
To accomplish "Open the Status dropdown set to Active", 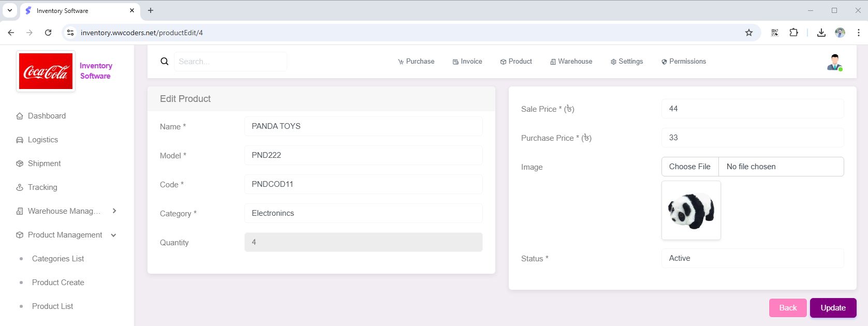I will [x=752, y=258].
